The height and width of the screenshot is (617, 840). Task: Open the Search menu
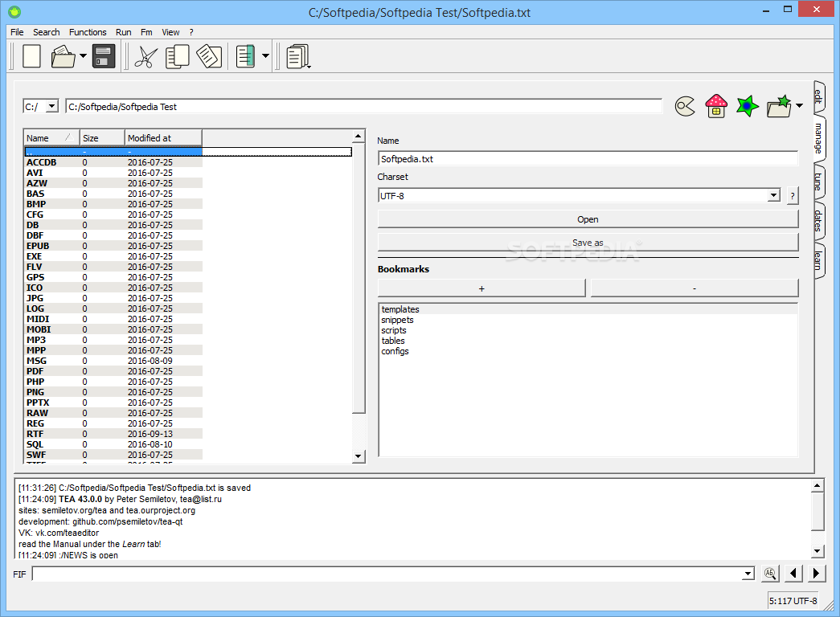click(x=46, y=32)
